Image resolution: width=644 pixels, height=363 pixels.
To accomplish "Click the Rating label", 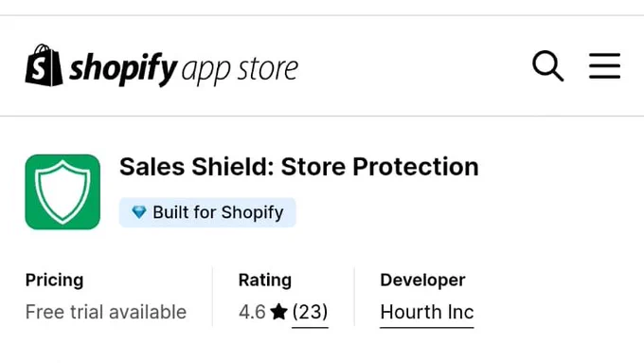I will 265,281.
